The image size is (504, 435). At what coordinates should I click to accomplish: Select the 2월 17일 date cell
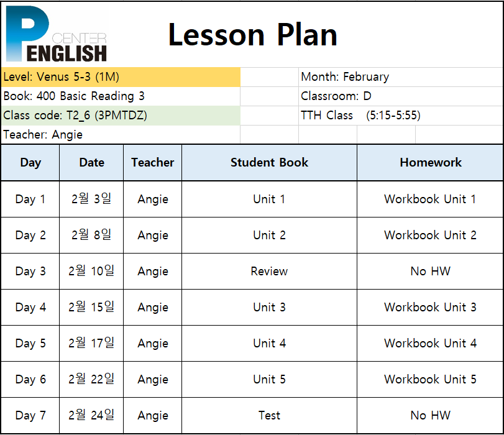click(x=91, y=343)
